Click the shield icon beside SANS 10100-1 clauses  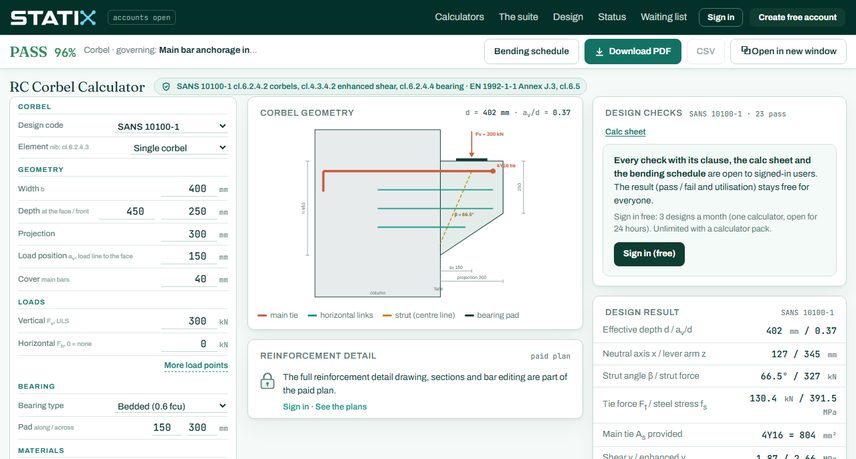(x=166, y=86)
